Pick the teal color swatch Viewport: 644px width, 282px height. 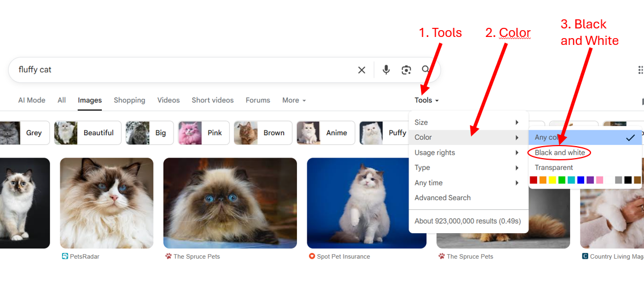(x=571, y=180)
